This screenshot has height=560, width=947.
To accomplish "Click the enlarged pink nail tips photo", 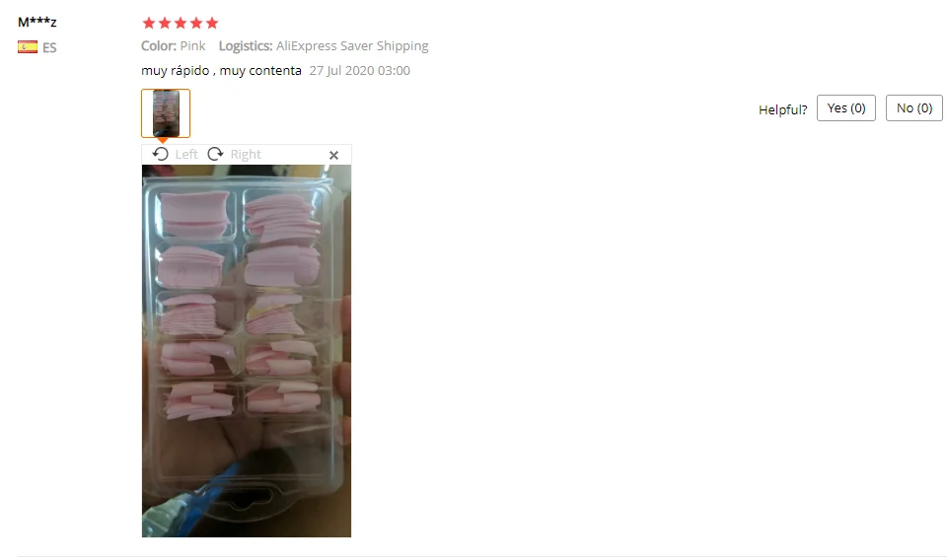I will (247, 351).
